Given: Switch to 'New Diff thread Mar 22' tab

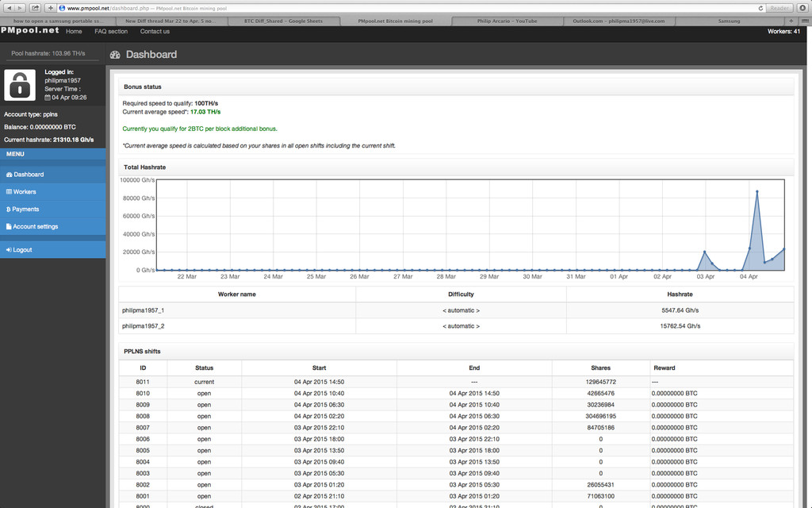Looking at the screenshot, I should 171,21.
